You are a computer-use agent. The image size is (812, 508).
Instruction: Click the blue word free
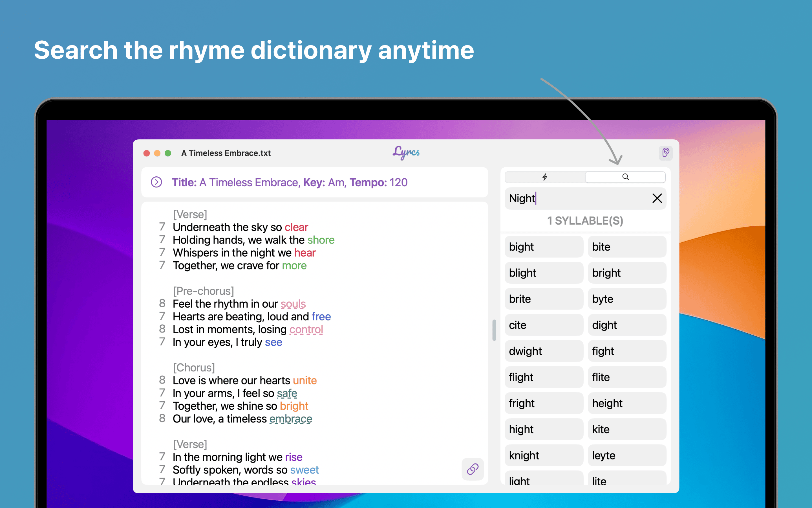coord(321,316)
